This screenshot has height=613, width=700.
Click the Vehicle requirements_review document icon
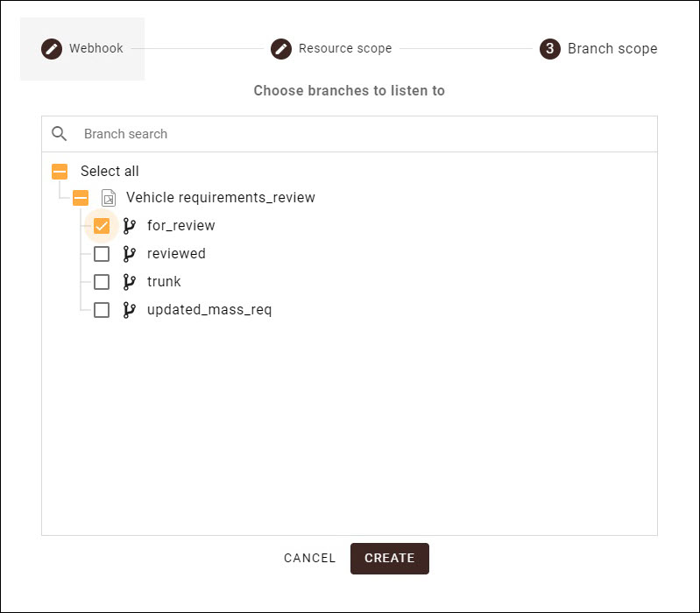[x=109, y=198]
